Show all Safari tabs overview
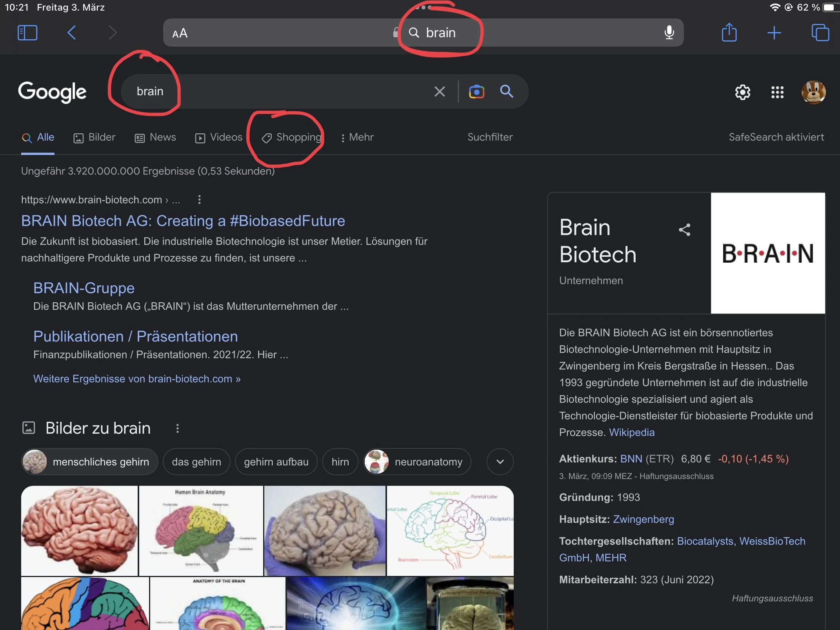Viewport: 840px width, 630px height. [x=820, y=33]
